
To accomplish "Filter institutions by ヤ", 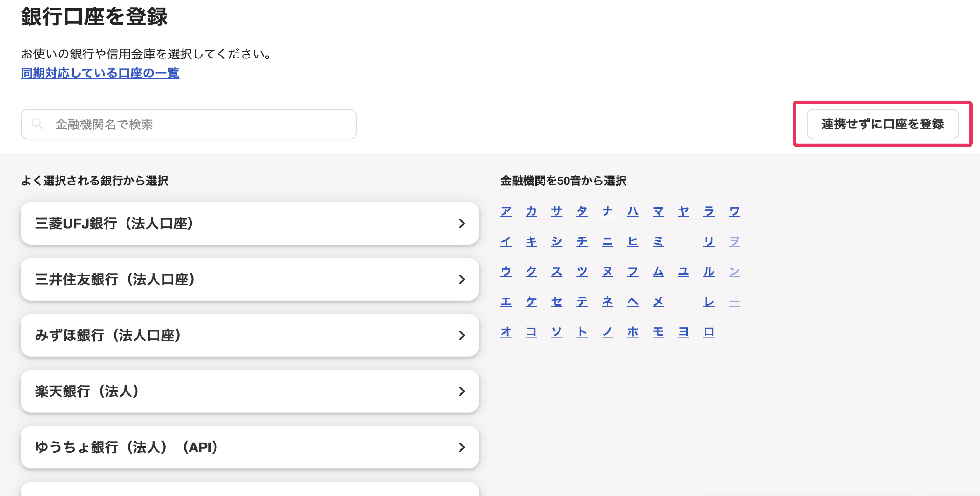I will [x=684, y=211].
